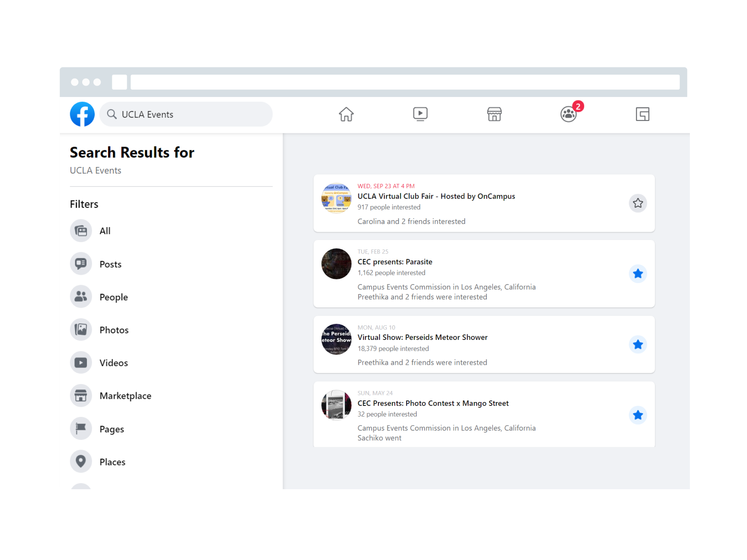Click the Marketplace filter icon in sidebar
Viewport: 747px width, 560px height.
tap(81, 395)
